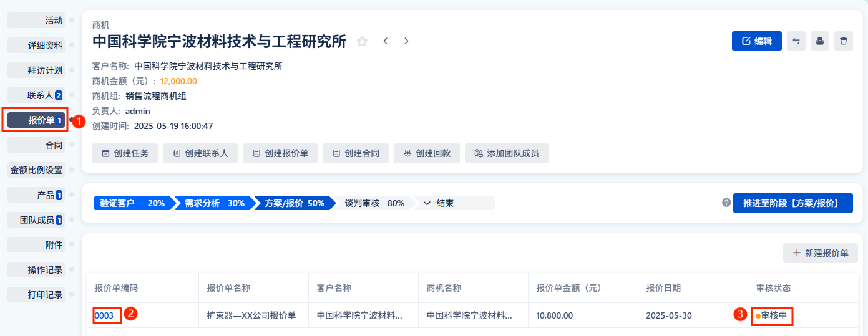This screenshot has height=336, width=868.
Task: Print the opportunity record
Action: (x=820, y=41)
